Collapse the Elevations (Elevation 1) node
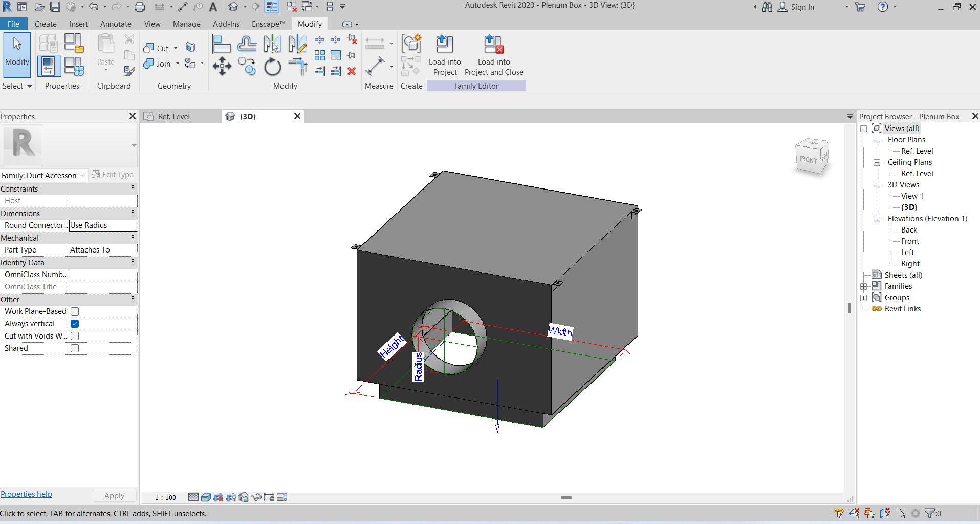 point(877,219)
